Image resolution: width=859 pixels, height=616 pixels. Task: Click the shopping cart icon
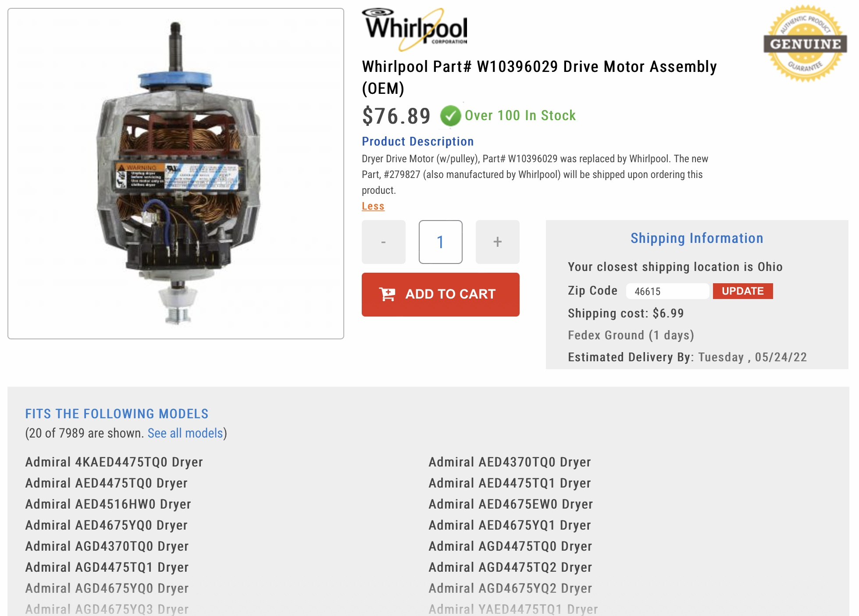[x=387, y=294]
